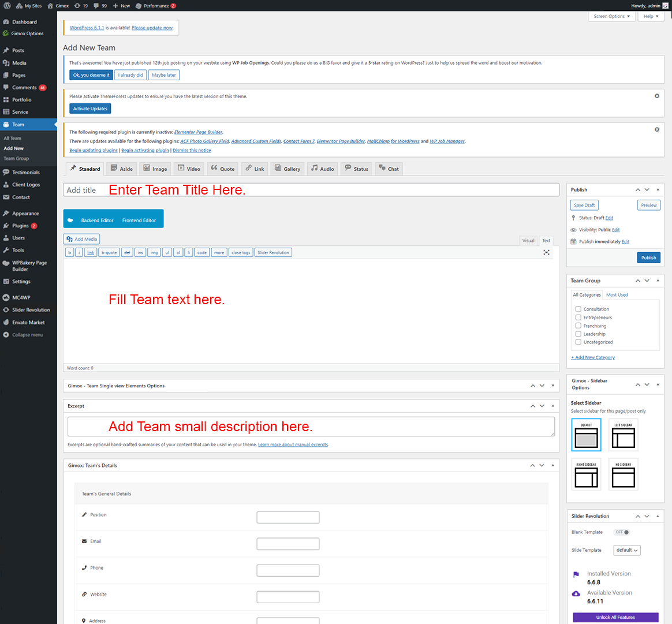Expand the Screen Options panel
Screen dimensions: 672x624
(x=611, y=16)
